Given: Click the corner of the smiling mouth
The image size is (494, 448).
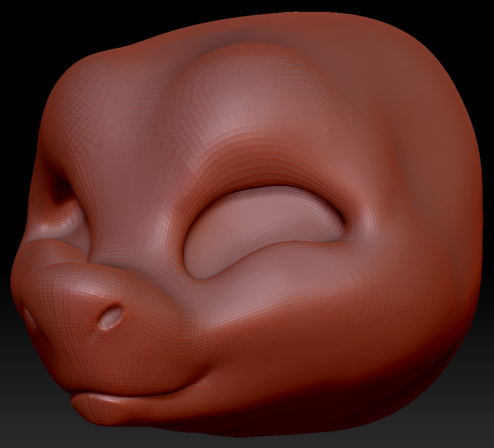Looking at the screenshot, I should pos(202,382).
